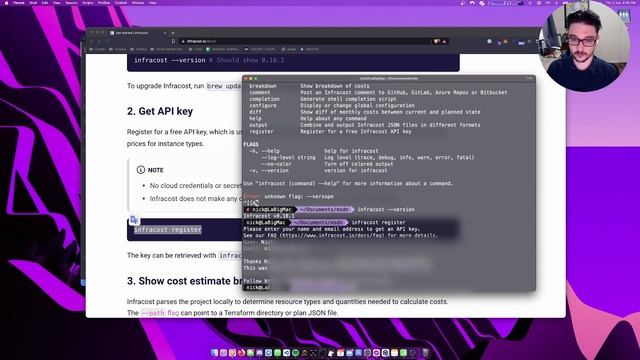Open Launchpad from the Dock
Screen dimensions: 640x360
223,353
